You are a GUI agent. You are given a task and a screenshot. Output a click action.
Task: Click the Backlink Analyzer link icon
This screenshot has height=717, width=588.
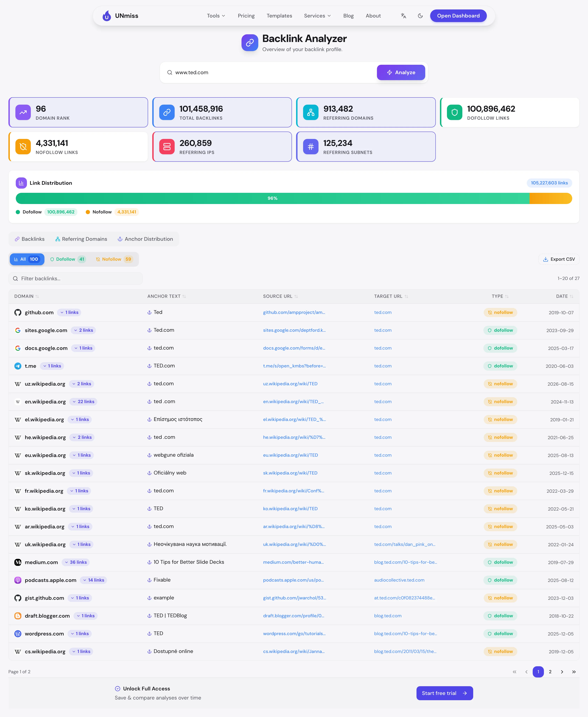pyautogui.click(x=250, y=43)
